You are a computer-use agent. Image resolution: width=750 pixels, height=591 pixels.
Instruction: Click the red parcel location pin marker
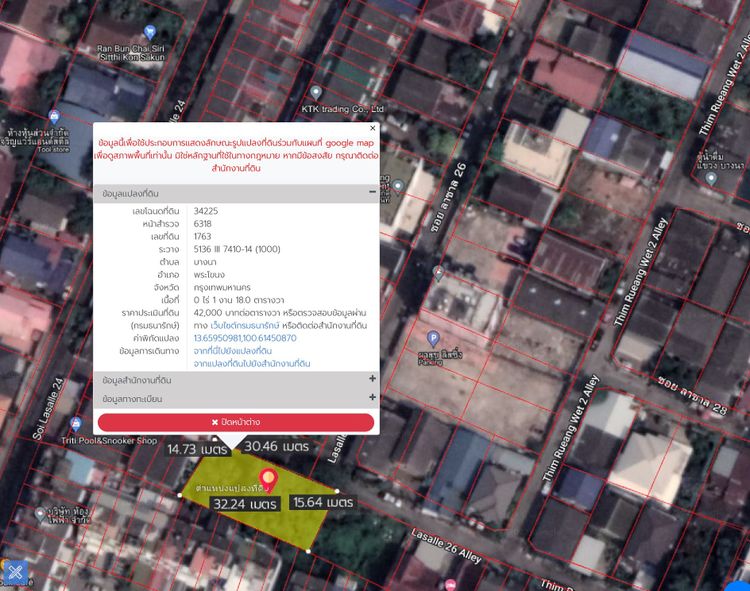coord(268,480)
